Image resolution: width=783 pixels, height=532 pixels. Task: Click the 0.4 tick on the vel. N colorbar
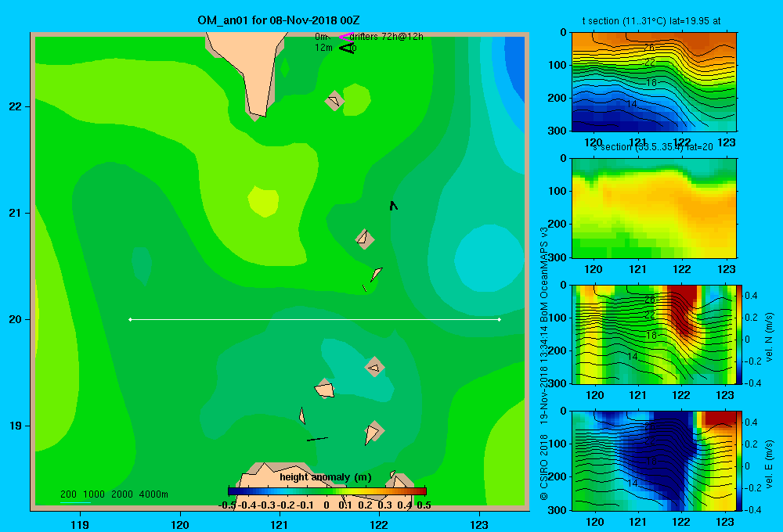coord(751,296)
